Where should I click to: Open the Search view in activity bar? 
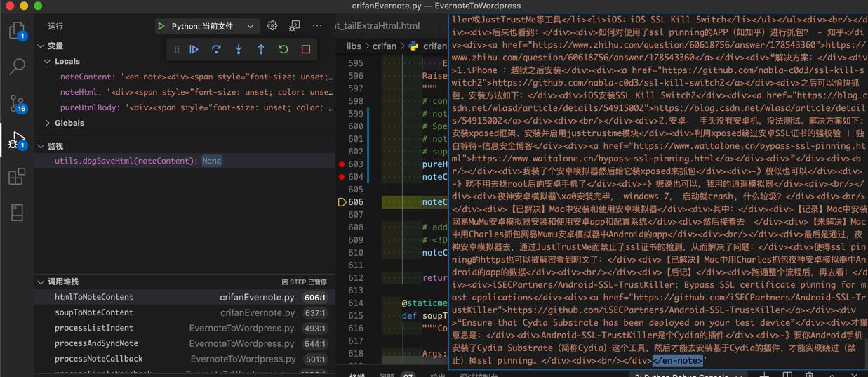coord(17,67)
